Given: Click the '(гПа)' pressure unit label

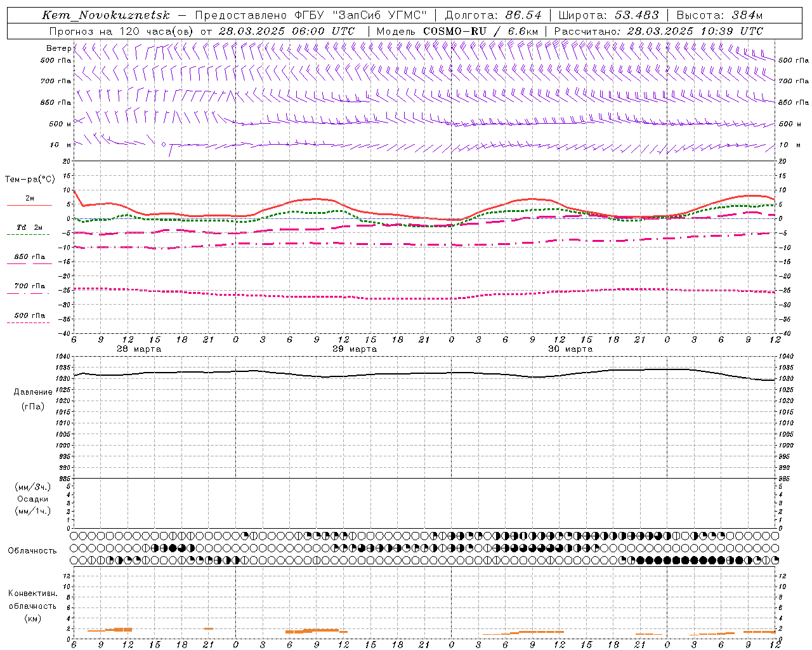Looking at the screenshot, I should pyautogui.click(x=33, y=406).
